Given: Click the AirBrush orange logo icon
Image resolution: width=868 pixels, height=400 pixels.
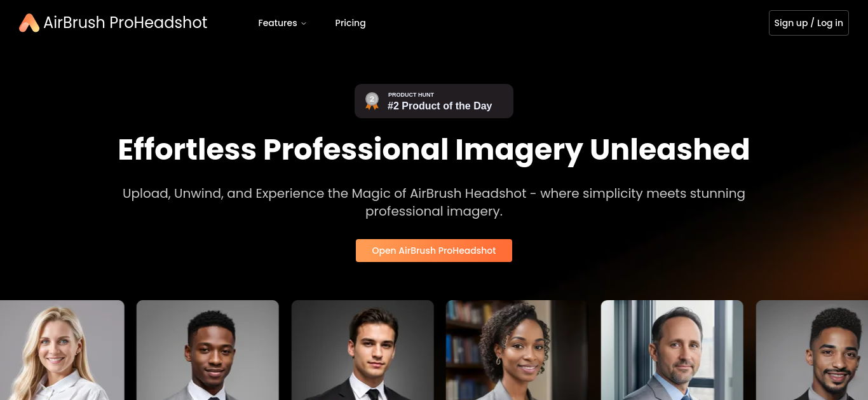Looking at the screenshot, I should (x=29, y=23).
